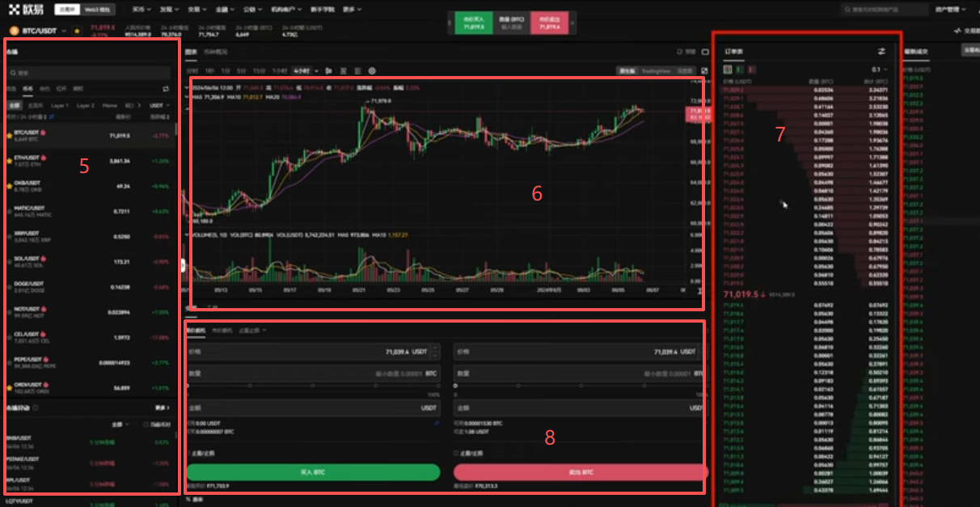Open the 止盈止损 order type dropdown
Image resolution: width=980 pixels, height=507 pixels.
click(252, 330)
